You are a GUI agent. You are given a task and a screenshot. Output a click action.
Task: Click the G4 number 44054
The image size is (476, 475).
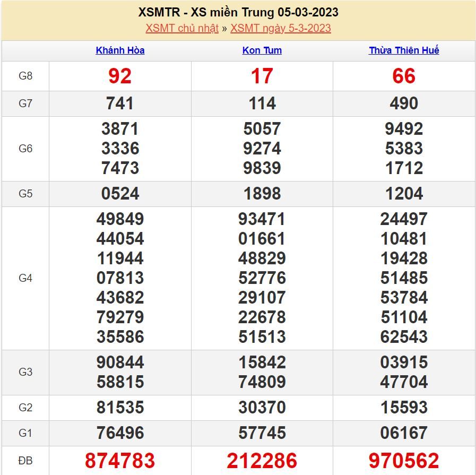[120, 239]
